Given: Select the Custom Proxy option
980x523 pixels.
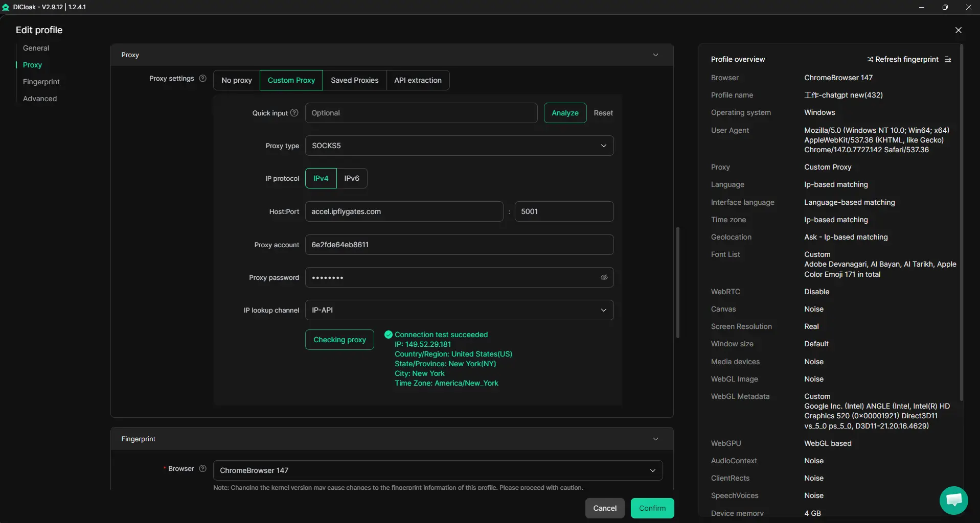Looking at the screenshot, I should coord(291,80).
